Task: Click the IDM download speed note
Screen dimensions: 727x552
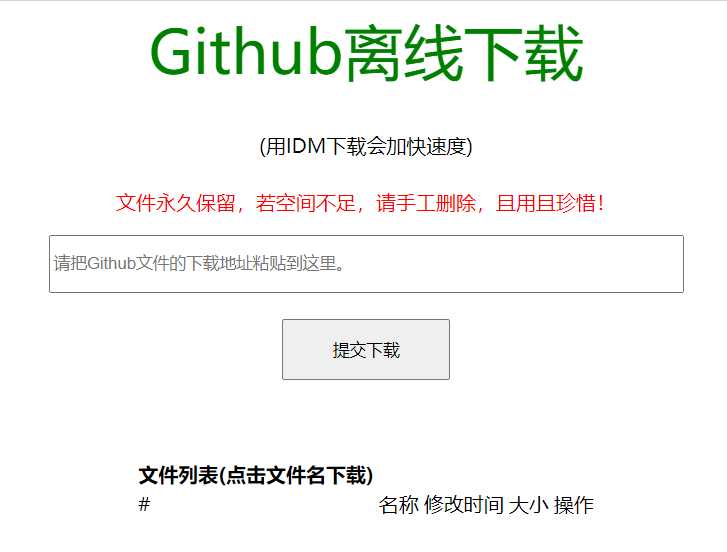Action: click(366, 147)
